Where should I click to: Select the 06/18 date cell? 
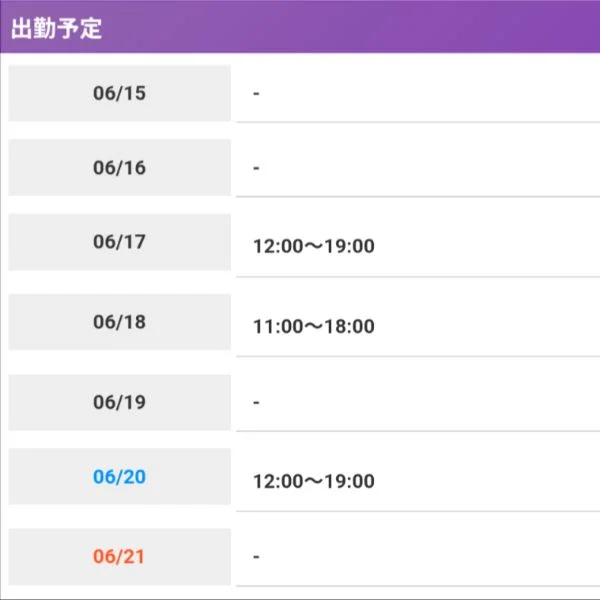(x=119, y=322)
